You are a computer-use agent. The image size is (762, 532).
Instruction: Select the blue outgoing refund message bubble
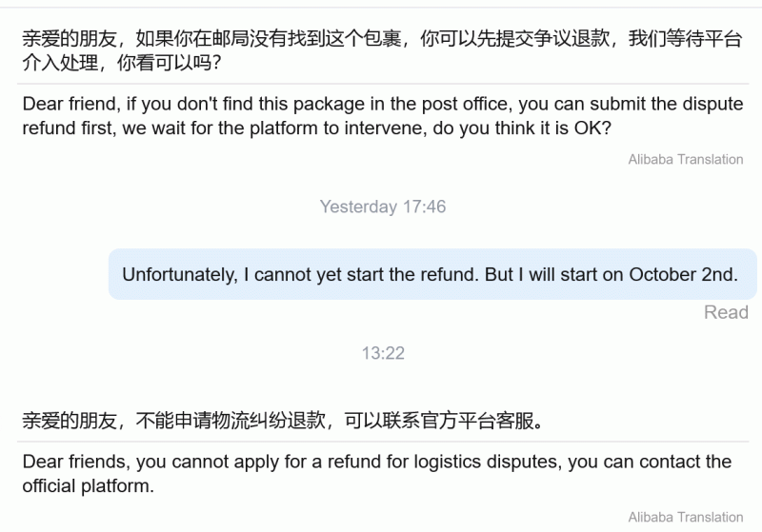pyautogui.click(x=430, y=274)
